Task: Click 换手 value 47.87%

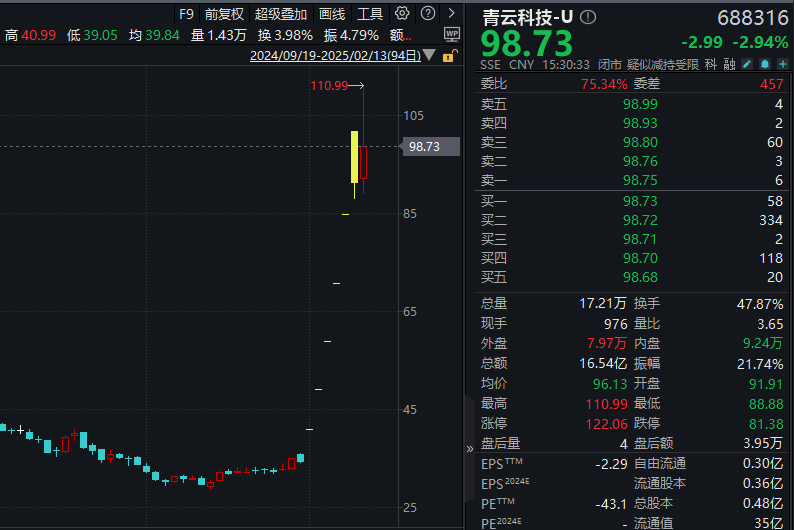Action: coord(760,304)
